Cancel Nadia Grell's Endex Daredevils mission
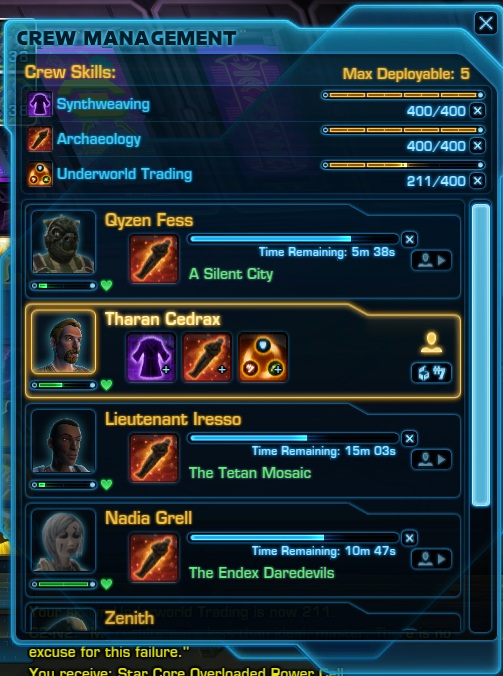This screenshot has width=503, height=676. (409, 538)
